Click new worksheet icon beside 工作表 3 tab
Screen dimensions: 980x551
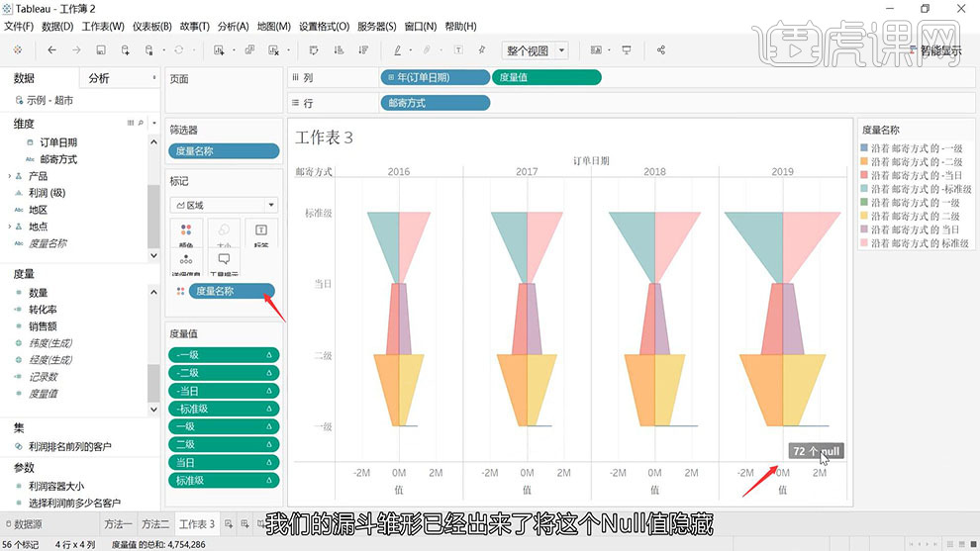click(229, 524)
